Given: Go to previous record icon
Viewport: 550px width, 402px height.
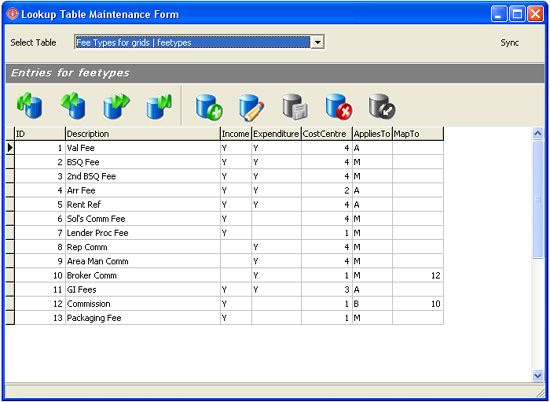Looking at the screenshot, I should coord(73,106).
